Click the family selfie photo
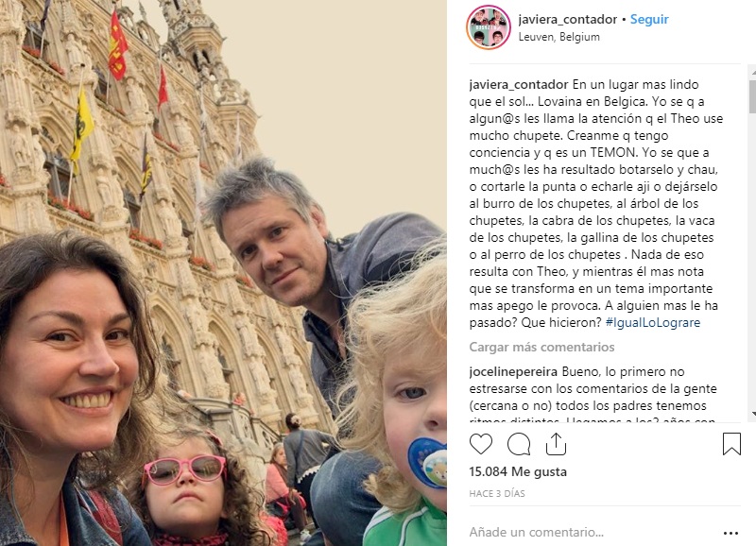756x546 pixels. coord(223,273)
